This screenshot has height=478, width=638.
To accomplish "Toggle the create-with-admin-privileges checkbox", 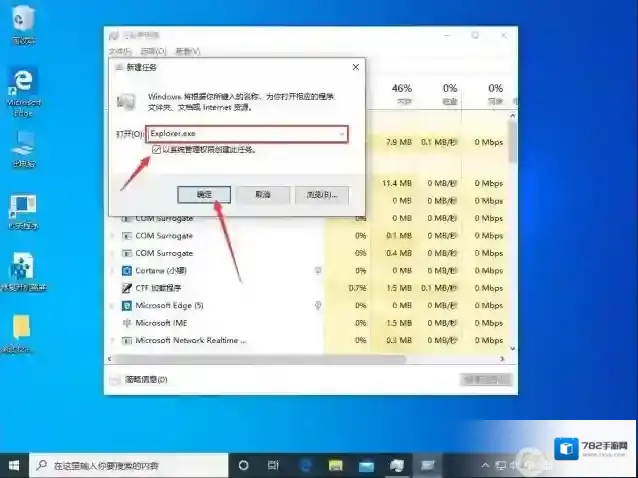I will pyautogui.click(x=156, y=150).
